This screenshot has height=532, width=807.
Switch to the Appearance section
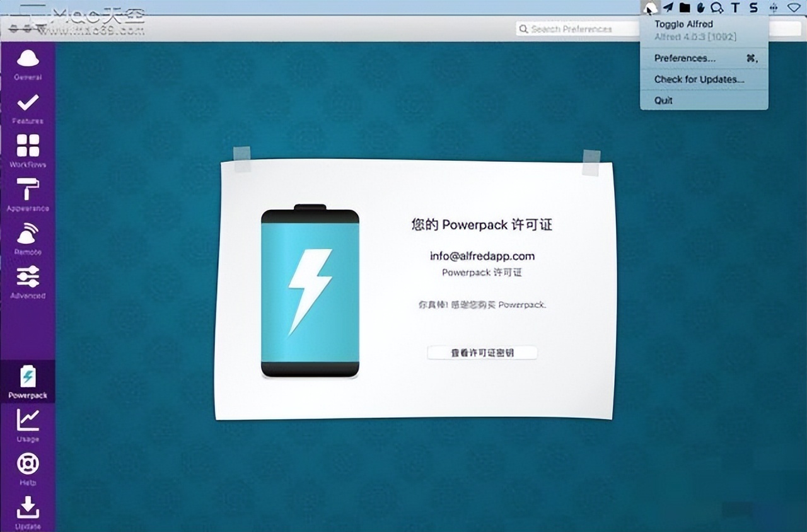tap(28, 195)
